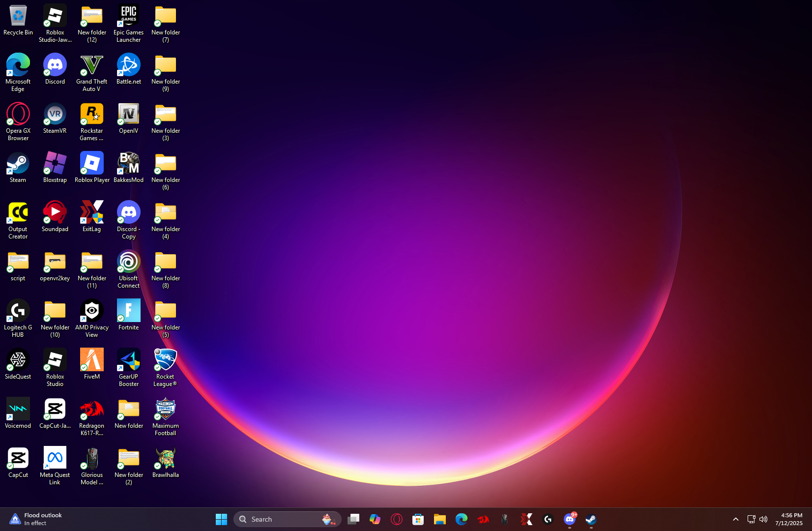
Task: Select the Meta Quest Link desktop icon
Action: pyautogui.click(x=55, y=466)
